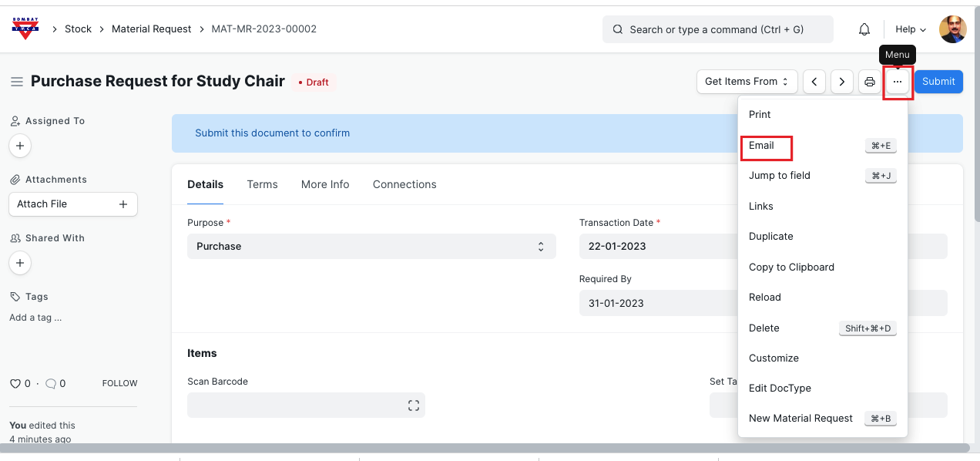
Task: Expand the Purpose dropdown
Action: 371,247
